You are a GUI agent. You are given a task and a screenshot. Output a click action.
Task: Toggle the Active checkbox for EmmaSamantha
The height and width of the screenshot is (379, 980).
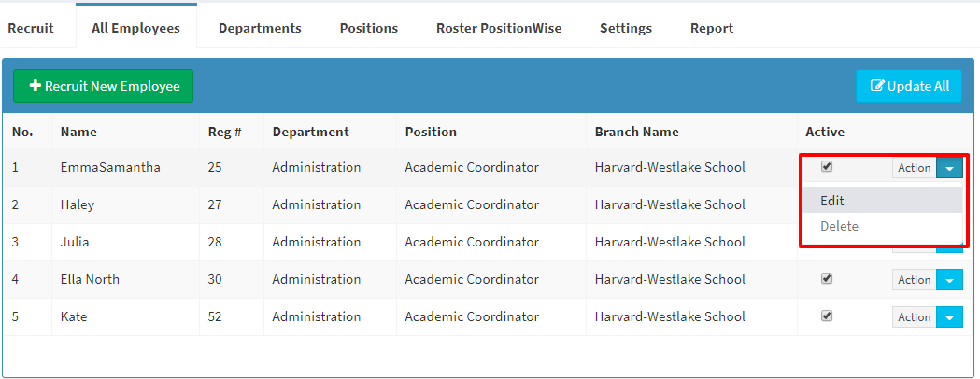tap(826, 167)
